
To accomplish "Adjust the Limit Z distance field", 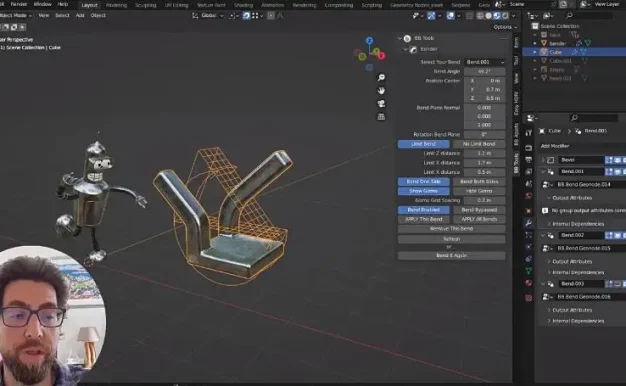I will point(485,153).
